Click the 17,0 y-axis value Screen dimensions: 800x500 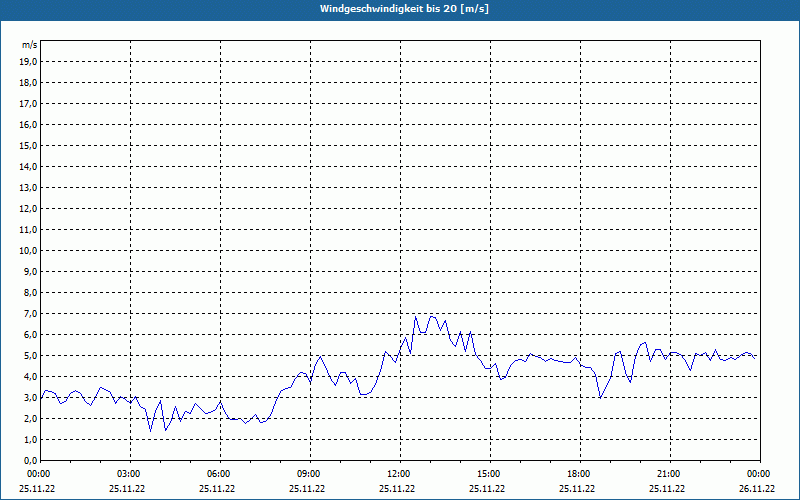29,104
